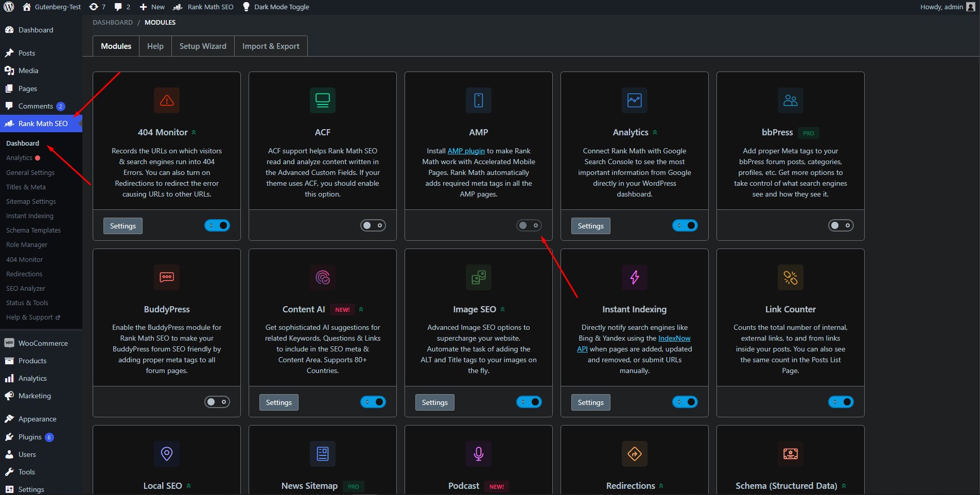
Task: Expand WooCommerce in the sidebar menu
Action: pos(43,343)
